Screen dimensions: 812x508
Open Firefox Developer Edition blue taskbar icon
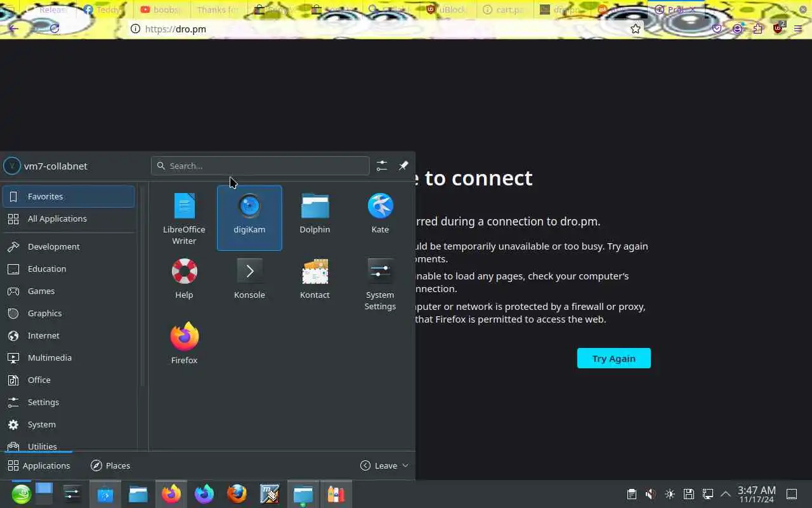point(204,494)
